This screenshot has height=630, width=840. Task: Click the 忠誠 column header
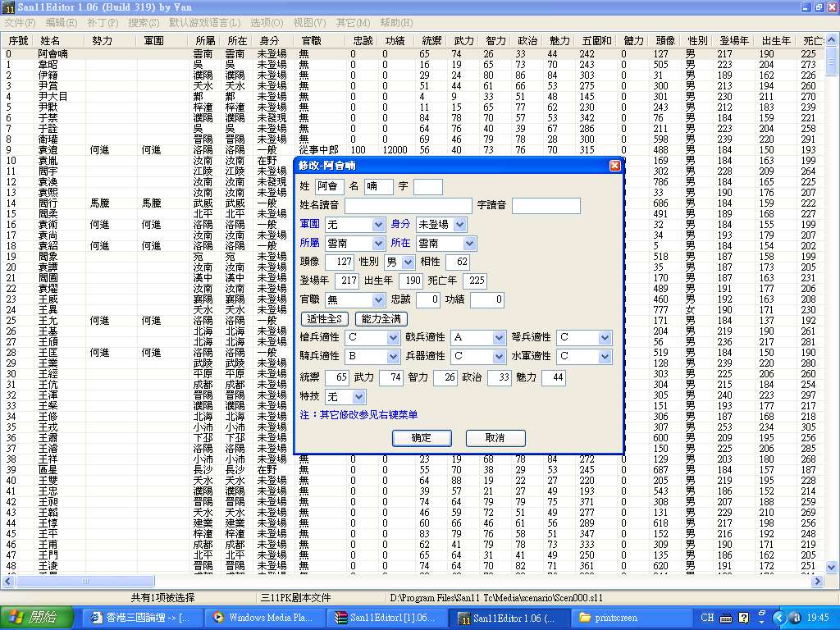(x=362, y=40)
